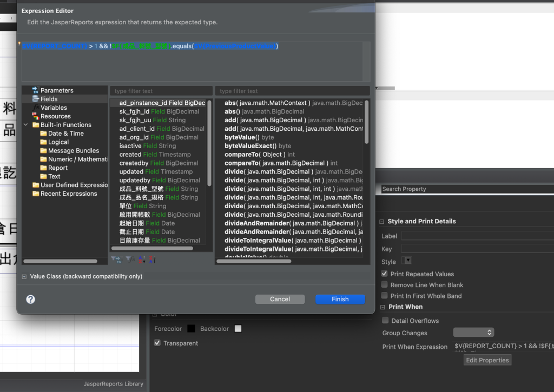Click the Forecolor black swatch
This screenshot has height=392, width=554.
pos(191,328)
